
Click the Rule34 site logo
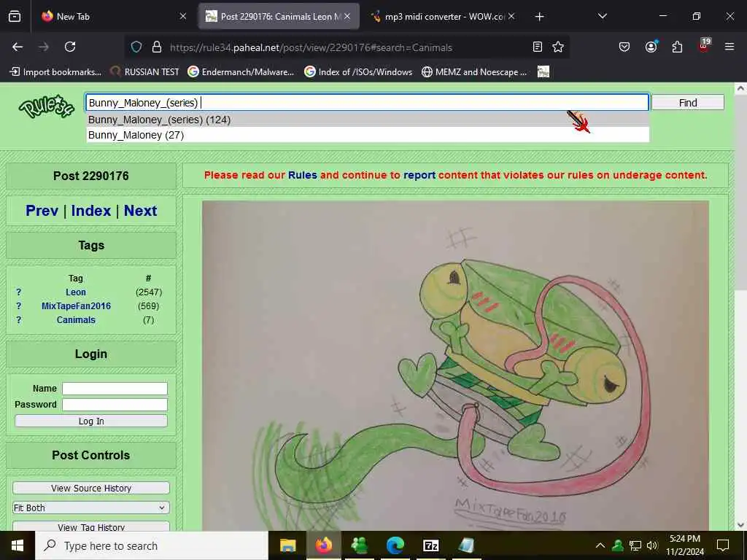click(46, 106)
